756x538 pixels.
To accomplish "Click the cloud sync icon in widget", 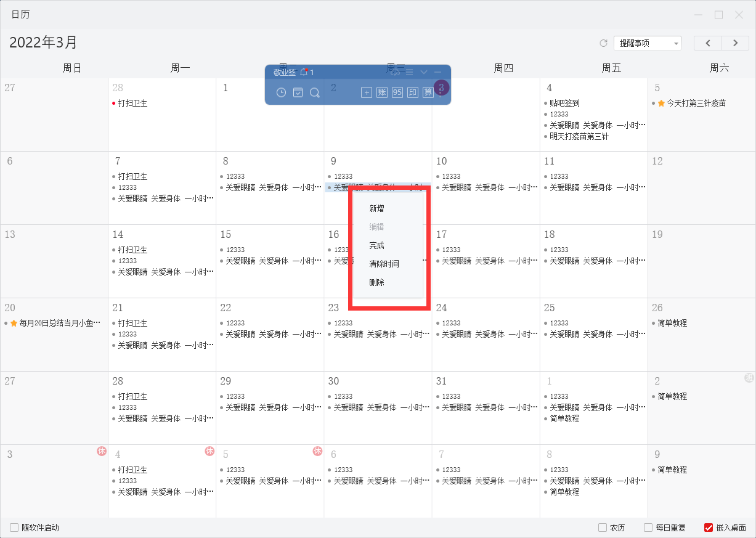I will coord(395,72).
